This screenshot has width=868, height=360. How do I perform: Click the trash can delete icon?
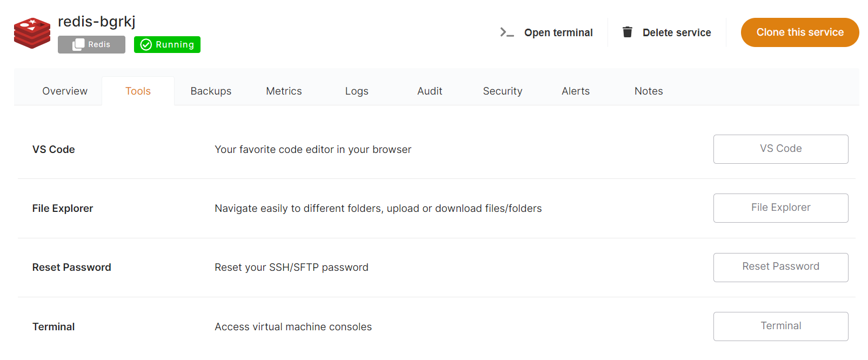coord(627,32)
